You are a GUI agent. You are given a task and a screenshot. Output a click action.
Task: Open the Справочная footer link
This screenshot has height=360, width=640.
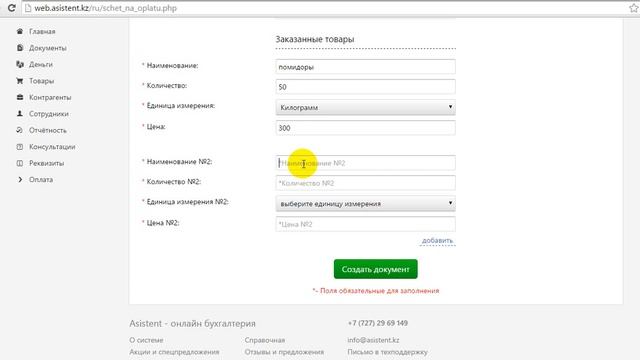[x=265, y=340]
